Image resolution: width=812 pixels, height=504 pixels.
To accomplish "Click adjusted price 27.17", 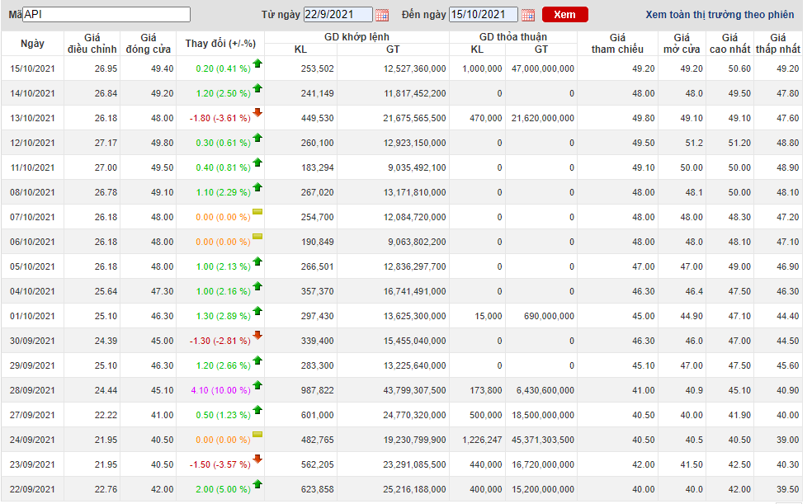I will click(106, 143).
